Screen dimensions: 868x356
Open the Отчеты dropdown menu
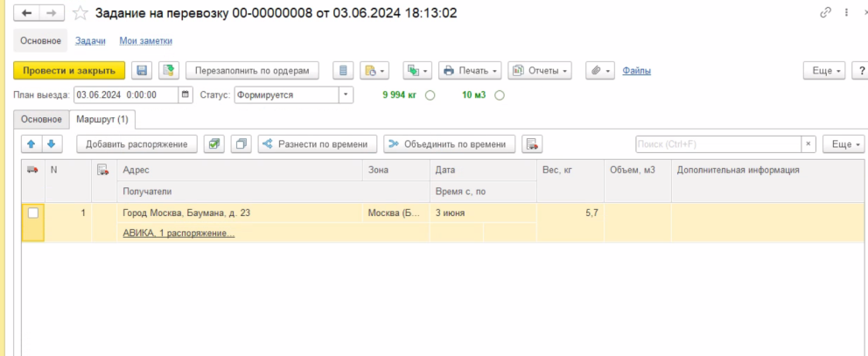pyautogui.click(x=540, y=71)
